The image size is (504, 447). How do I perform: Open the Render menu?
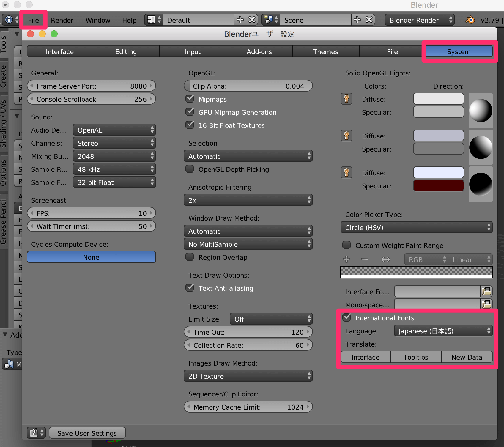pos(62,20)
